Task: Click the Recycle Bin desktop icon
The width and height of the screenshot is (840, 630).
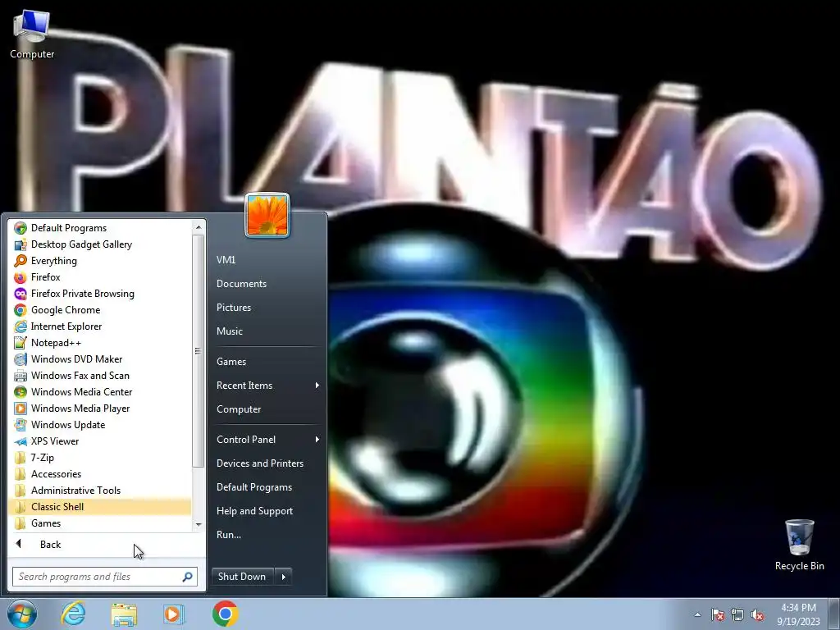Action: [x=799, y=545]
